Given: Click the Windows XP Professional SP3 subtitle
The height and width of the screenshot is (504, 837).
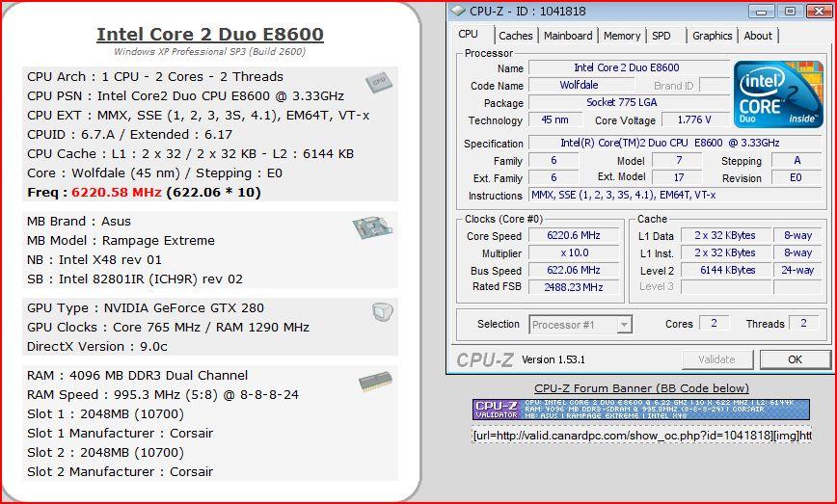Looking at the screenshot, I should pyautogui.click(x=210, y=52).
